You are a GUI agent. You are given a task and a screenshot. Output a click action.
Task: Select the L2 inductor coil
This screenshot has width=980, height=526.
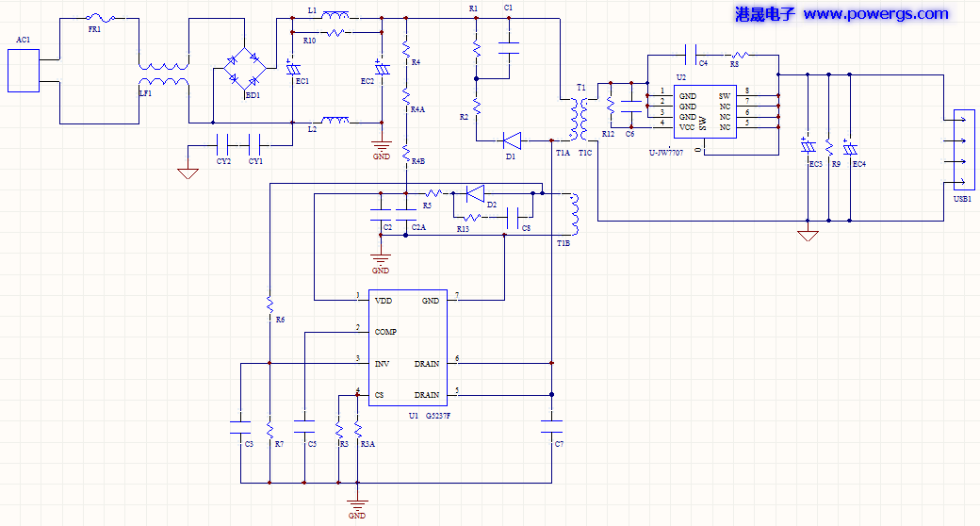335,122
